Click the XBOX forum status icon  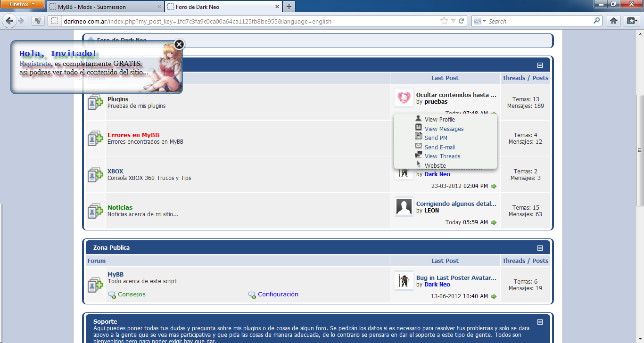[x=95, y=175]
